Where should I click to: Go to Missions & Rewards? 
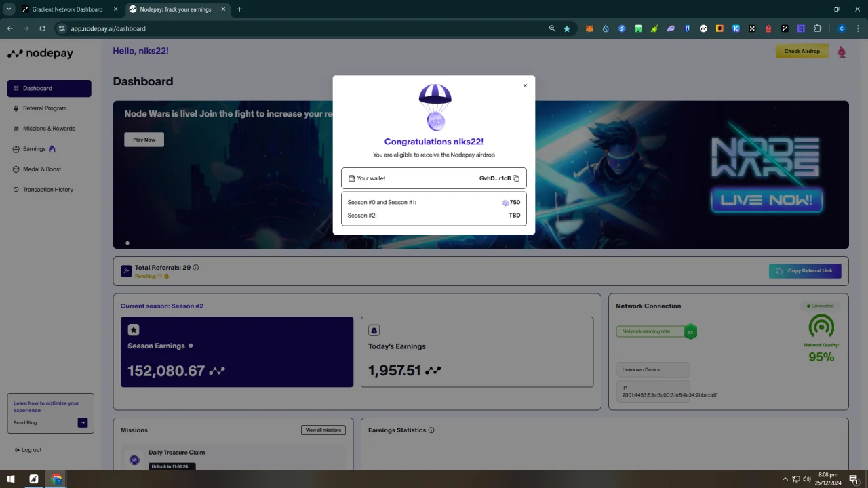pos(49,129)
